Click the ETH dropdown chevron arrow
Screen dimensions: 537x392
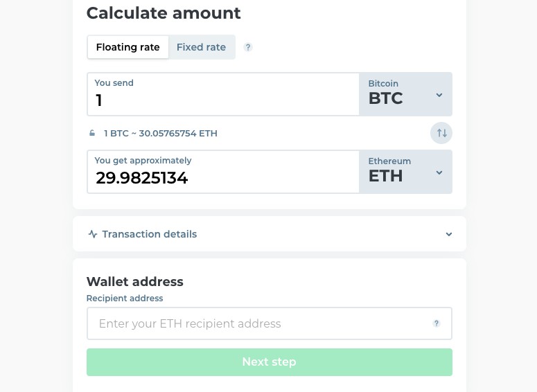click(x=439, y=172)
